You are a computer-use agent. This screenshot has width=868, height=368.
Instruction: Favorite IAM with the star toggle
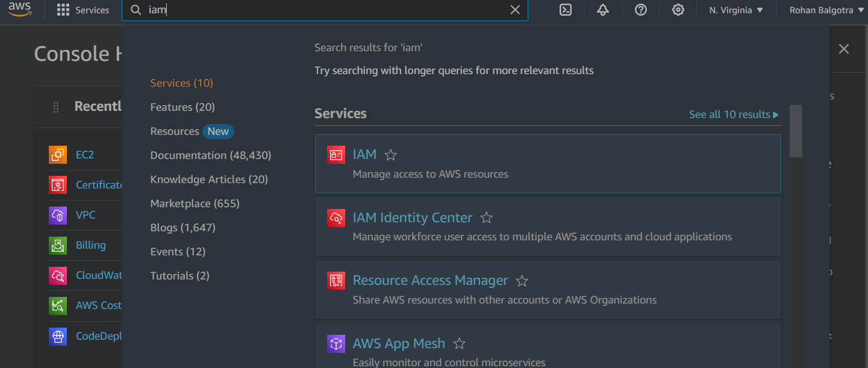click(x=391, y=155)
